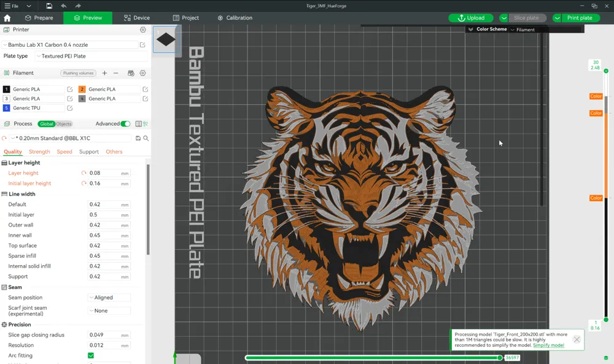Viewport: 614px width, 364px height.
Task: Open filament settings gear icon
Action: point(143,73)
